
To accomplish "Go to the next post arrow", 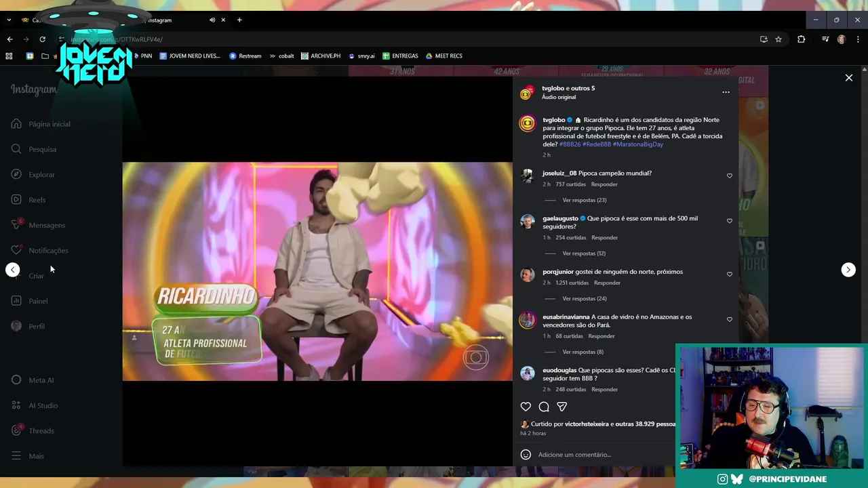I will click(848, 270).
